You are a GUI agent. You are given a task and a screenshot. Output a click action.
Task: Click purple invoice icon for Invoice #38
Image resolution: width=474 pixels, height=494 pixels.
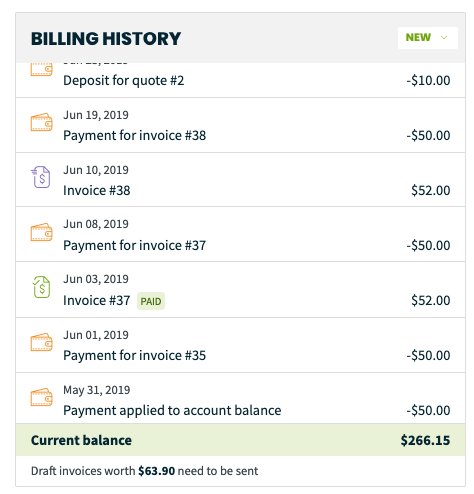tap(41, 177)
